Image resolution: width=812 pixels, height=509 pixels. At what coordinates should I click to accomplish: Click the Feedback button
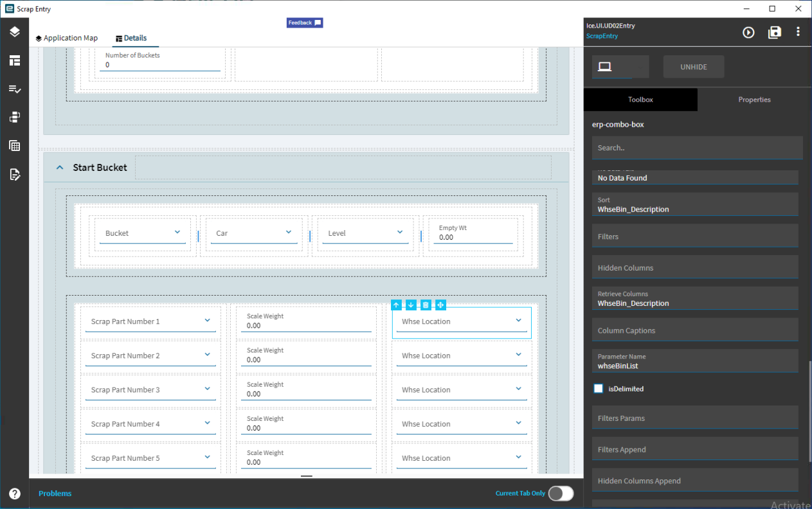[305, 22]
